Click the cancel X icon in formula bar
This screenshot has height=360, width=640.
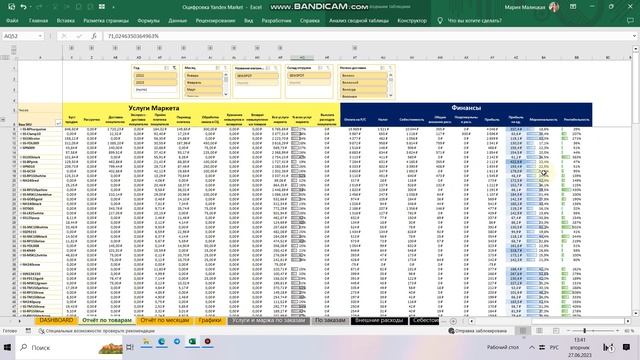pyautogui.click(x=64, y=36)
